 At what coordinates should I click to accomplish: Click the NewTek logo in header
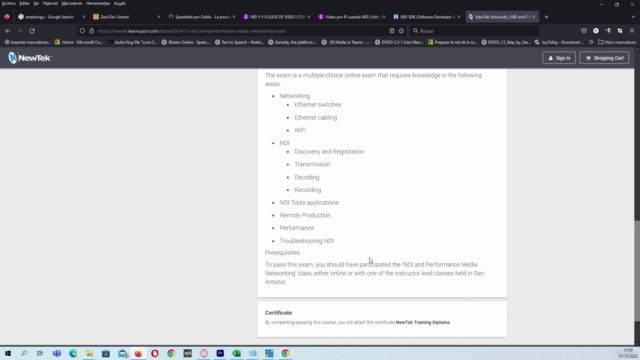pyautogui.click(x=29, y=58)
